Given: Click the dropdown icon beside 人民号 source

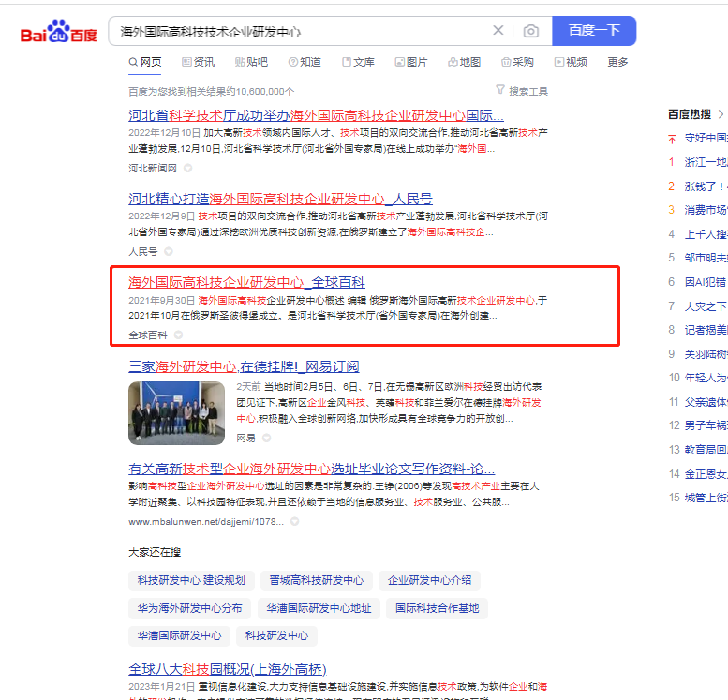Looking at the screenshot, I should click(x=169, y=251).
